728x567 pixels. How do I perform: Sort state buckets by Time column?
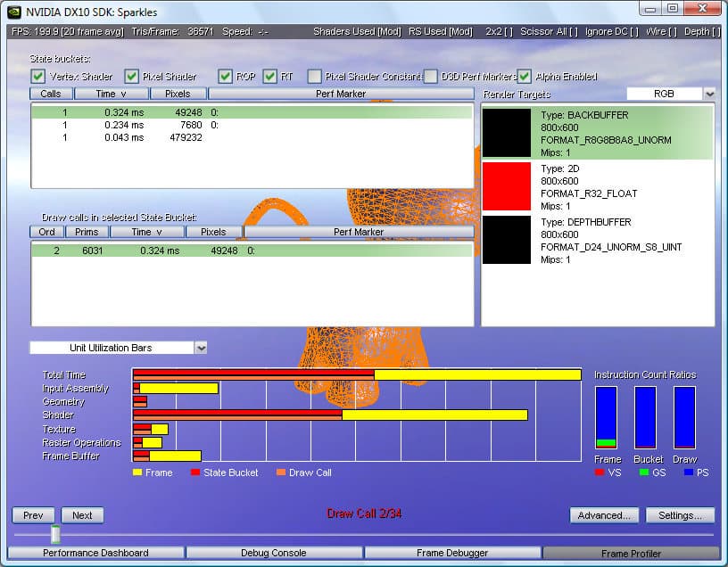(112, 94)
